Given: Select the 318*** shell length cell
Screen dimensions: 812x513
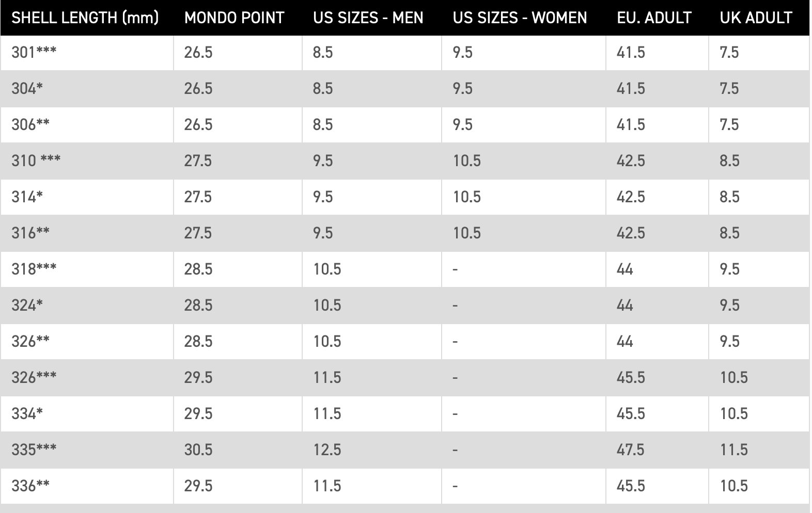Looking at the screenshot, I should (87, 269).
